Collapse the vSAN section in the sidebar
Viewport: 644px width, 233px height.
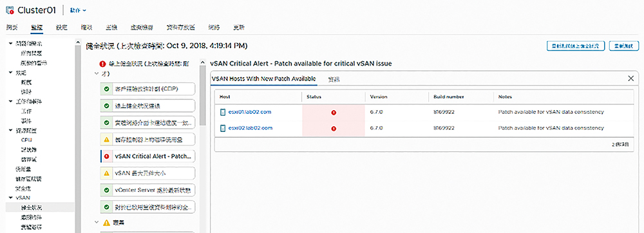pyautogui.click(x=10, y=198)
